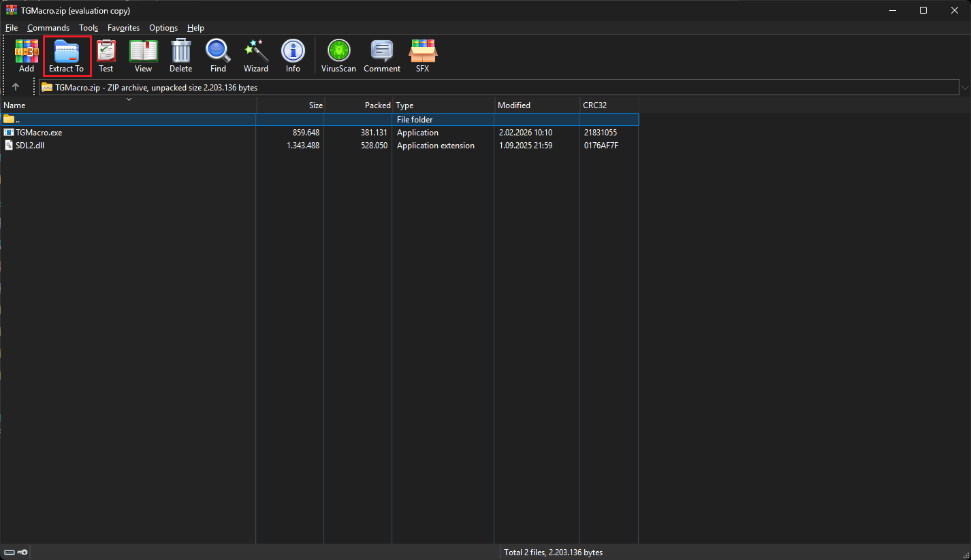Screen dimensions: 971x560
Task: Expand the address bar dropdown arrow
Action: click(x=964, y=88)
